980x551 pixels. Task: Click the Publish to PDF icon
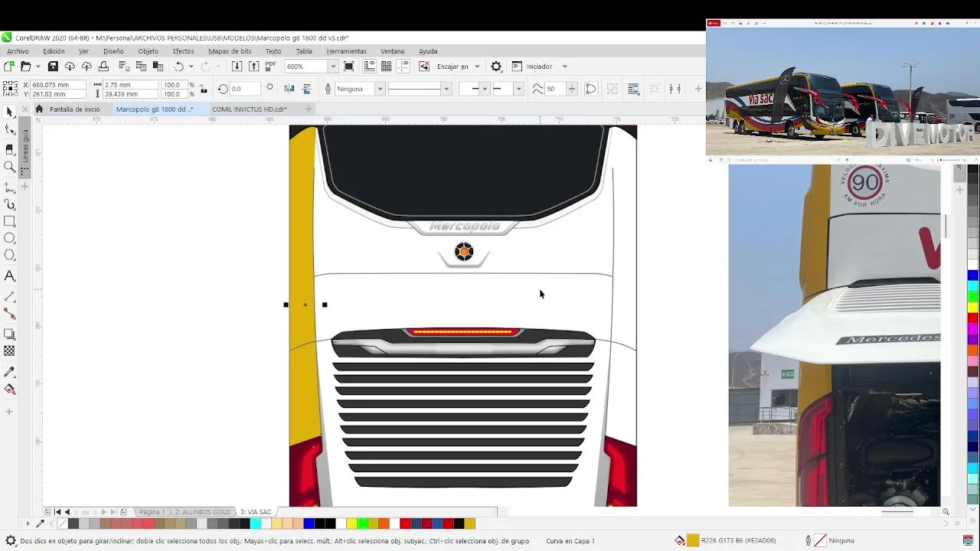click(270, 67)
